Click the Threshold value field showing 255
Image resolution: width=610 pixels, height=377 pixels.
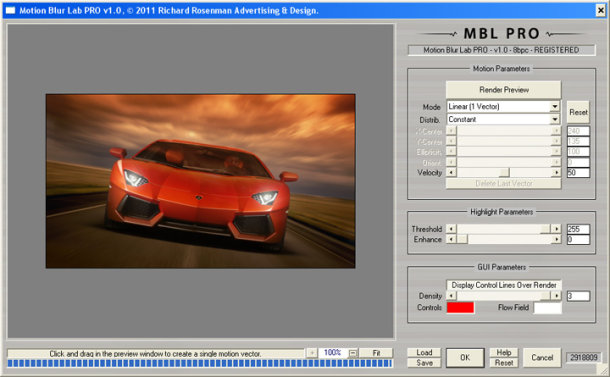tap(578, 229)
